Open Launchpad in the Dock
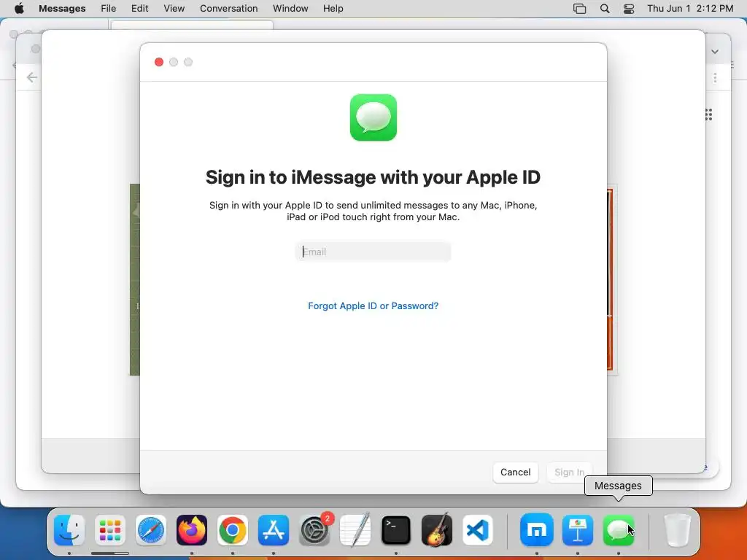This screenshot has width=747, height=560. pyautogui.click(x=110, y=530)
